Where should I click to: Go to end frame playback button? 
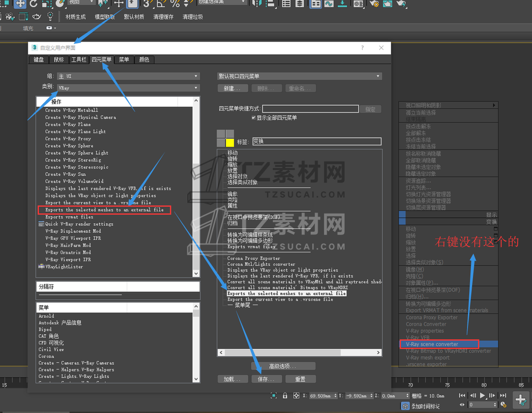coord(503,395)
